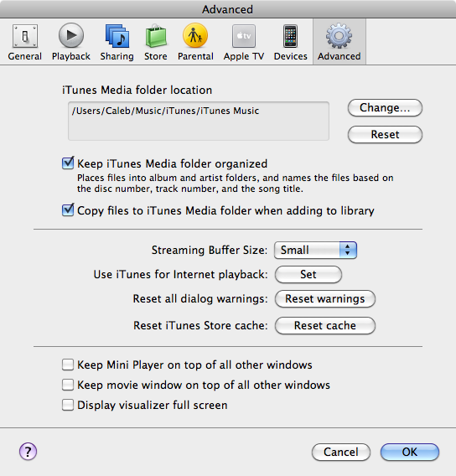Enable Keep Mini Player on top
456x476 pixels.
[68, 365]
